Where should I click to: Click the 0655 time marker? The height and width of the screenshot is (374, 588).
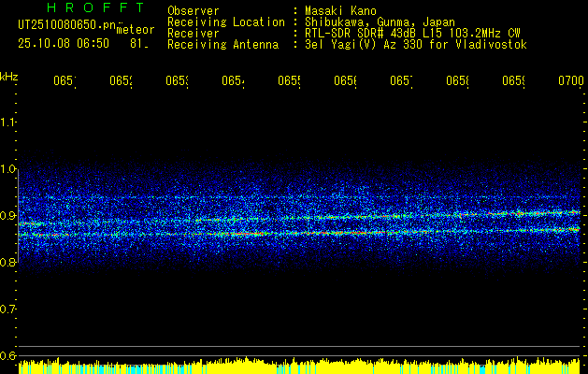point(290,81)
